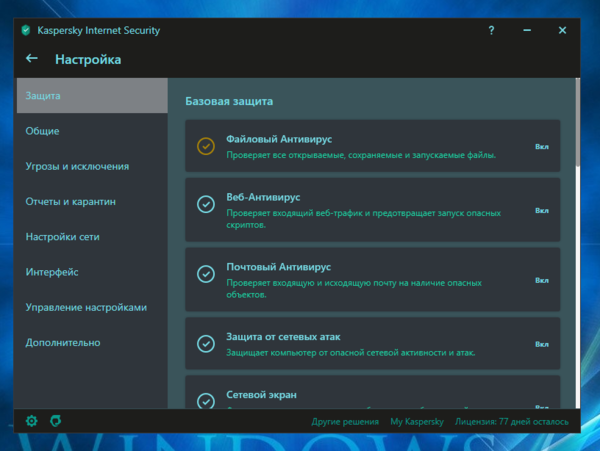Click the Почтовый Антивирус status check icon
Image resolution: width=600 pixels, height=451 pixels.
pyautogui.click(x=206, y=274)
